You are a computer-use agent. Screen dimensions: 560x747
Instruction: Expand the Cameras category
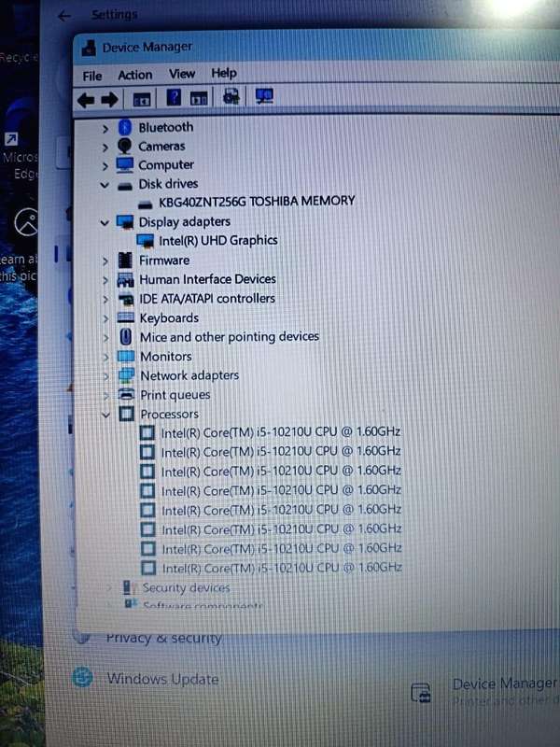pyautogui.click(x=105, y=148)
